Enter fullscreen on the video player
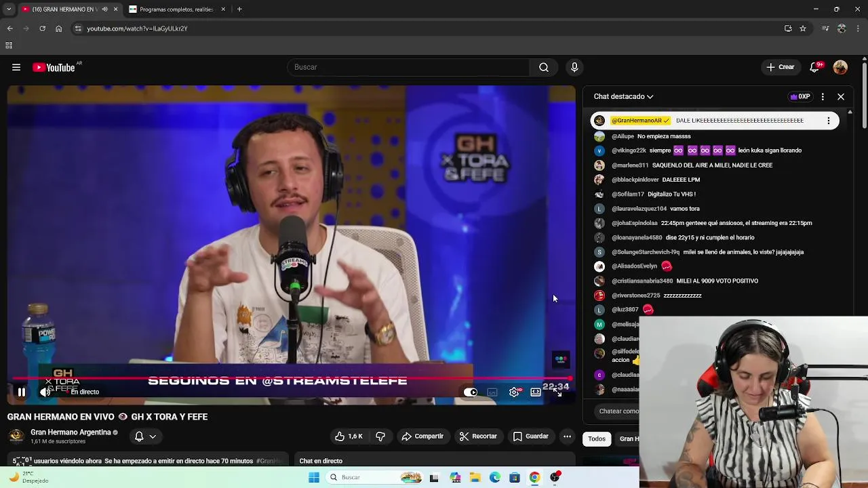This screenshot has height=488, width=868. tap(558, 393)
